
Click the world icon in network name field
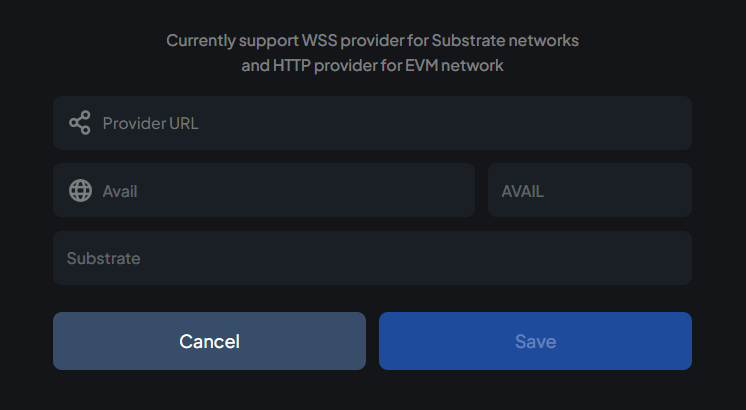(81, 190)
